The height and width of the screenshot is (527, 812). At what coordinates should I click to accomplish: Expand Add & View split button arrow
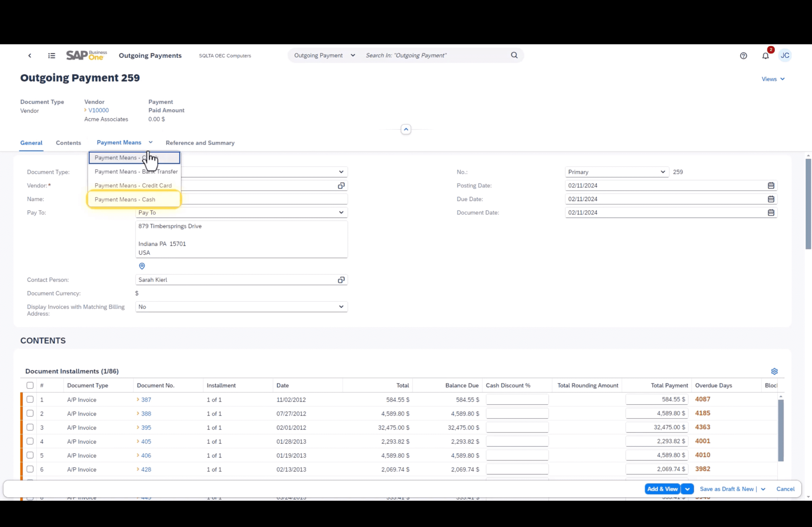687,489
